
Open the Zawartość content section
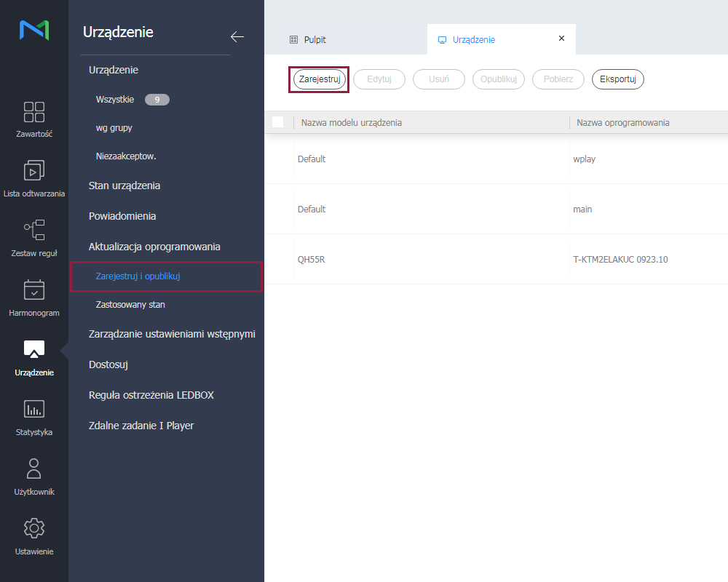(34, 119)
